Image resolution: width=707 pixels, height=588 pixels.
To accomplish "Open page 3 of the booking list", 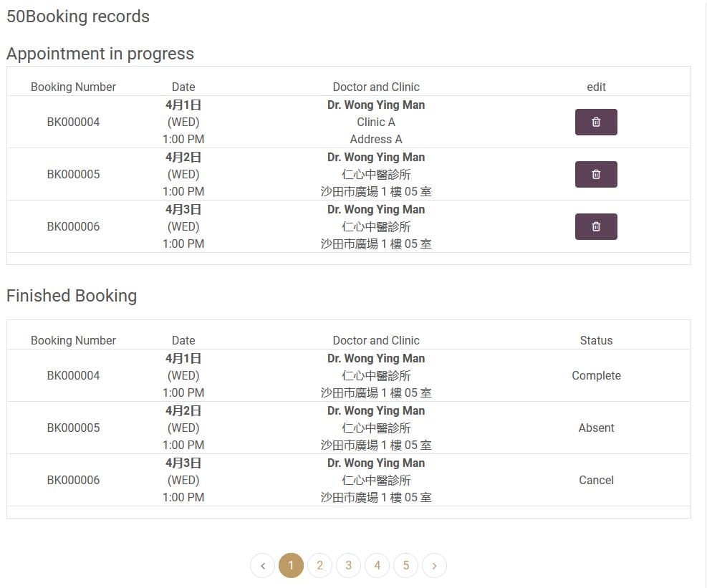I will (348, 565).
